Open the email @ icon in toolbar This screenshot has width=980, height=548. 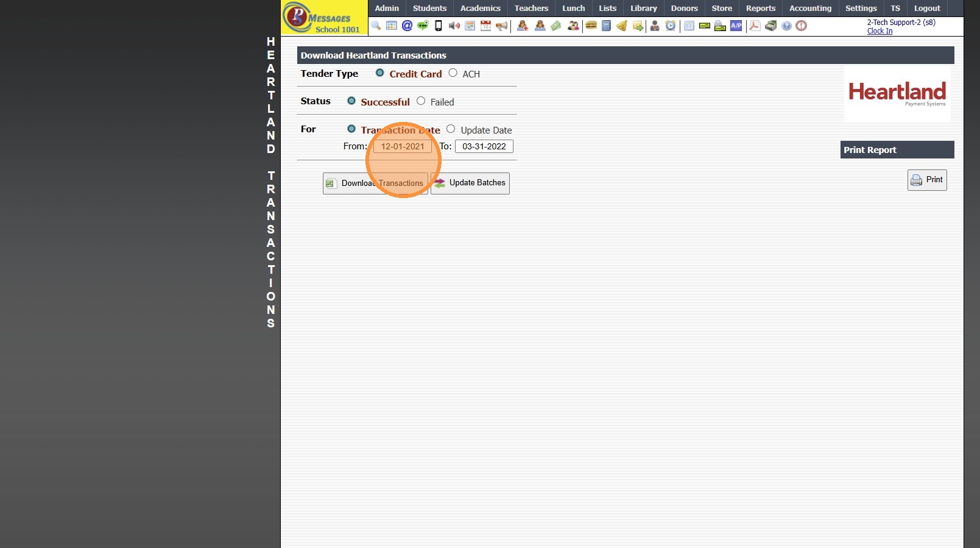click(407, 26)
